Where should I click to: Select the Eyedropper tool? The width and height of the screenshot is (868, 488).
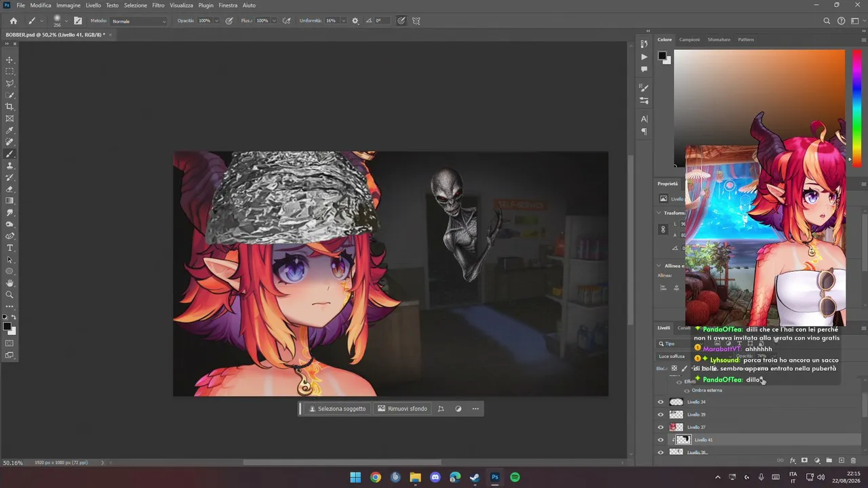[9, 130]
